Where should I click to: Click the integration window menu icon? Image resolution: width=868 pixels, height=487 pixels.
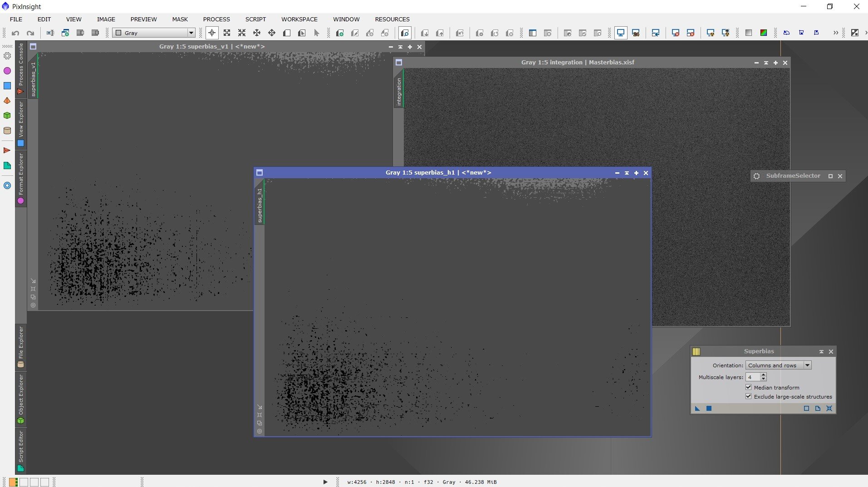(x=399, y=63)
